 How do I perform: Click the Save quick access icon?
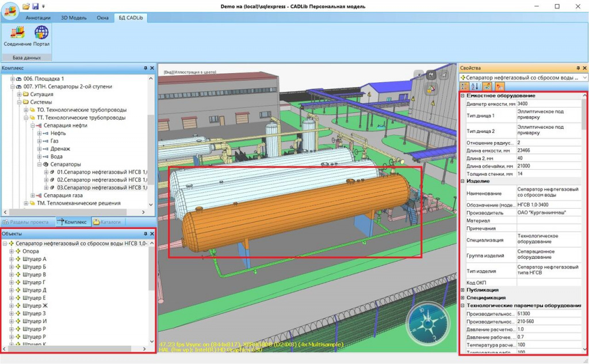[35, 6]
